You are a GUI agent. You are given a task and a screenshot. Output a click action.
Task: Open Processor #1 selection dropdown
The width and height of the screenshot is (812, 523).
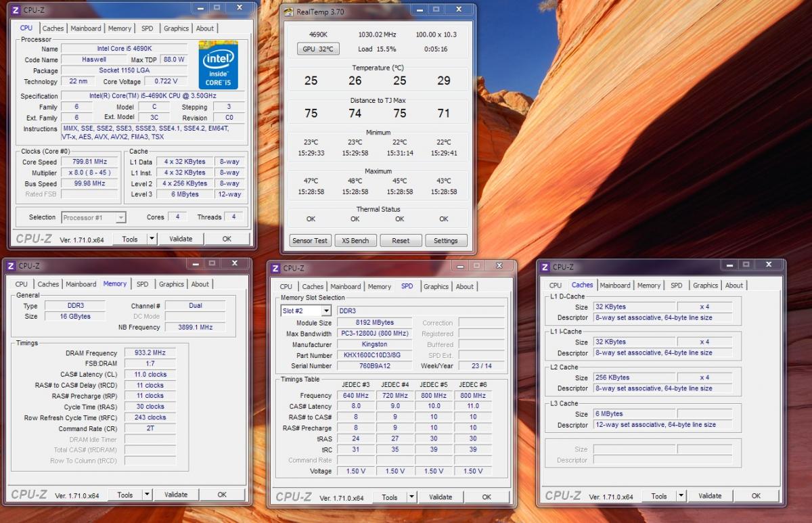93,217
